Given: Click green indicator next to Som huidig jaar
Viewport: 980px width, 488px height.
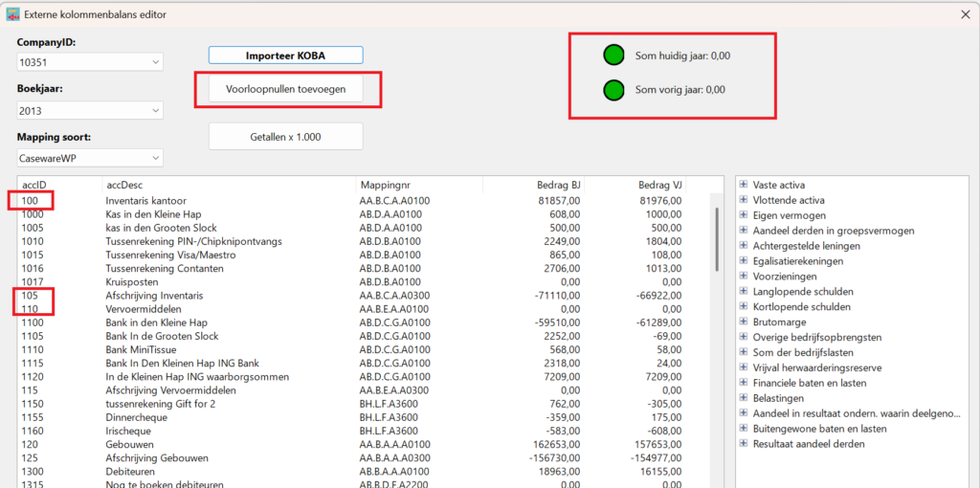Looking at the screenshot, I should pyautogui.click(x=613, y=55).
